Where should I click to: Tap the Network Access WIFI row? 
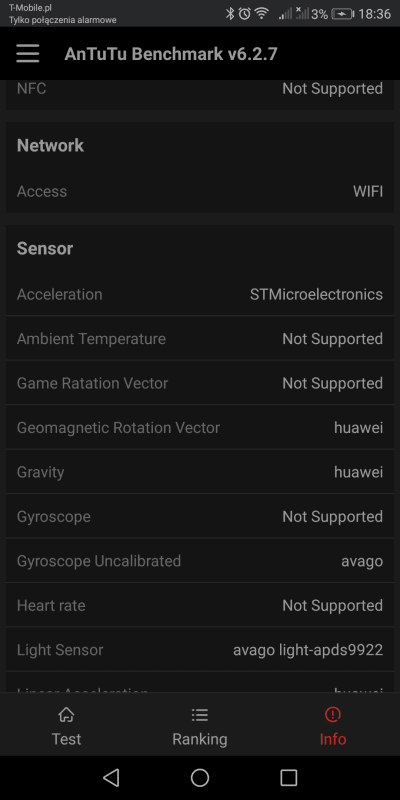click(x=200, y=191)
